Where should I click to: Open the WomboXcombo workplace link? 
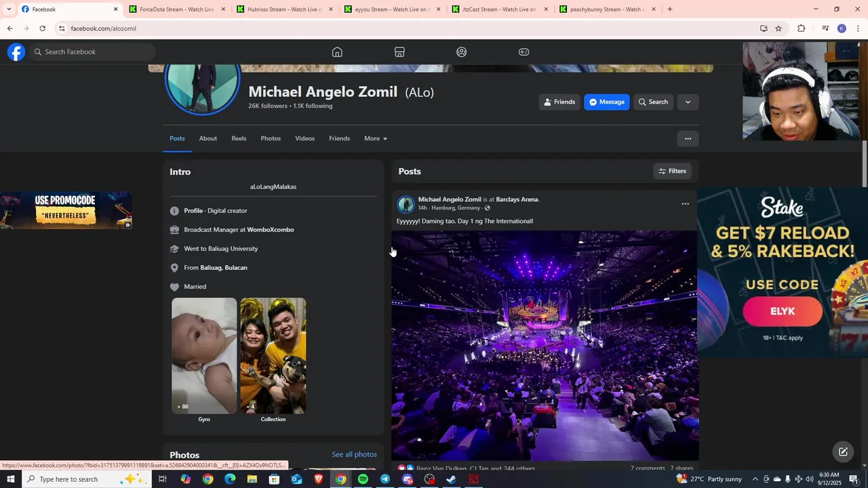(271, 230)
